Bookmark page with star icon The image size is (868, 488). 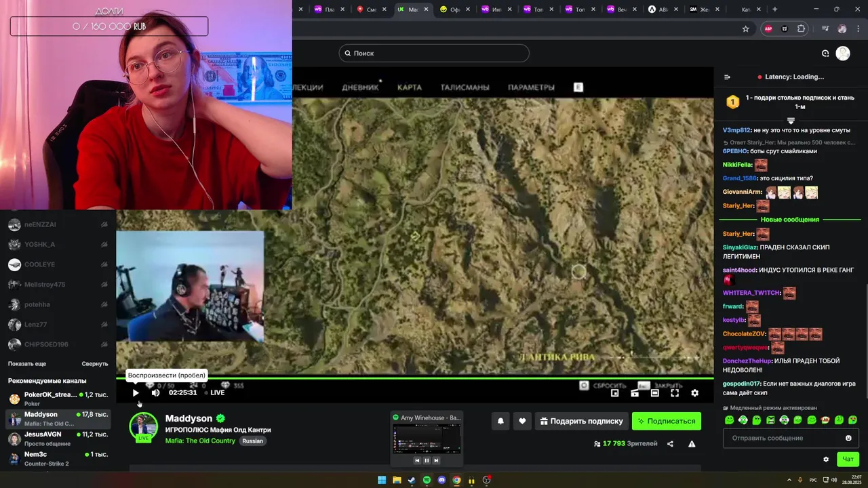point(746,29)
